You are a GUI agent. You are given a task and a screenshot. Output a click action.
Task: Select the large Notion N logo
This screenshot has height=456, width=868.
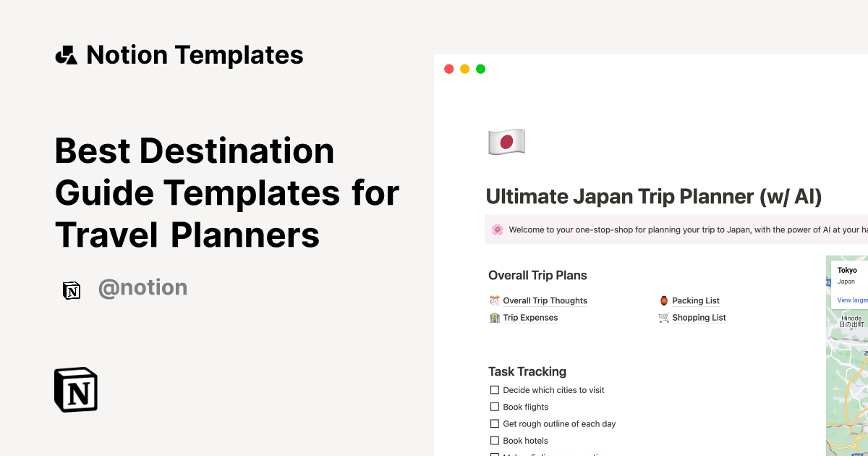[75, 389]
